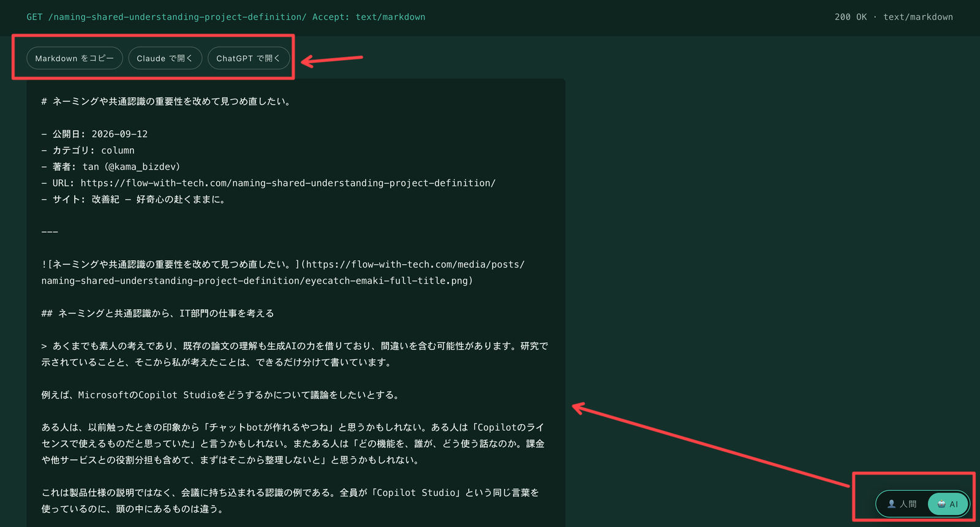Click the GET request line in the header

coord(225,17)
